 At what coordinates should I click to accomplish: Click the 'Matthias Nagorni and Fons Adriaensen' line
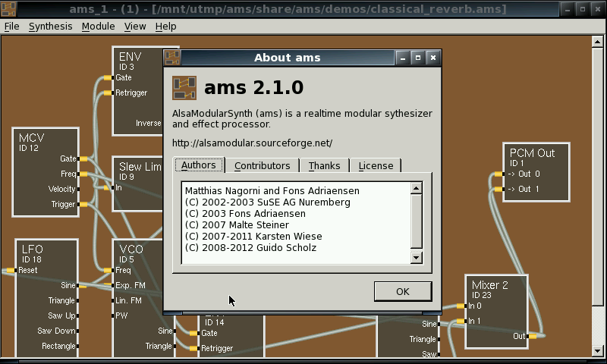[x=272, y=190]
